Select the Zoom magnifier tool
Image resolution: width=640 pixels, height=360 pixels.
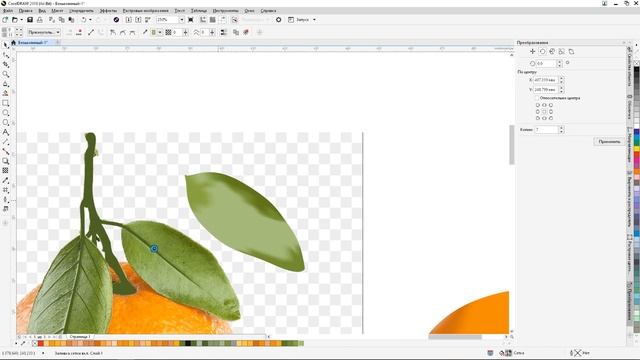5,74
